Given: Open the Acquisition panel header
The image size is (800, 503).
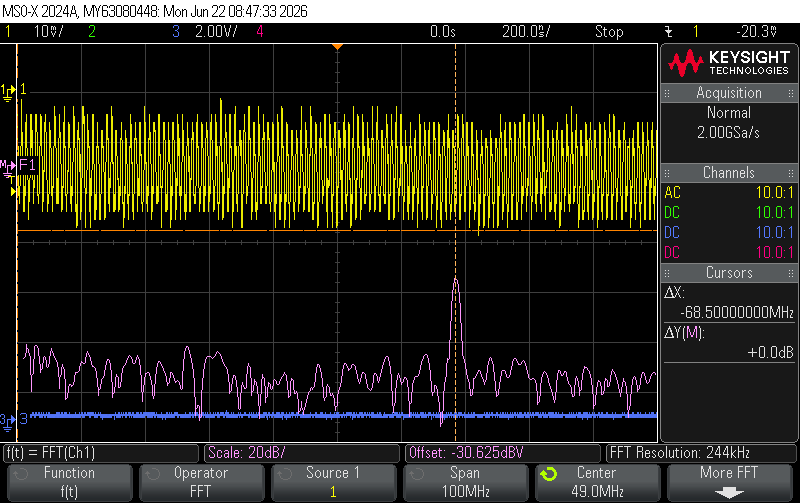Looking at the screenshot, I should (x=729, y=93).
